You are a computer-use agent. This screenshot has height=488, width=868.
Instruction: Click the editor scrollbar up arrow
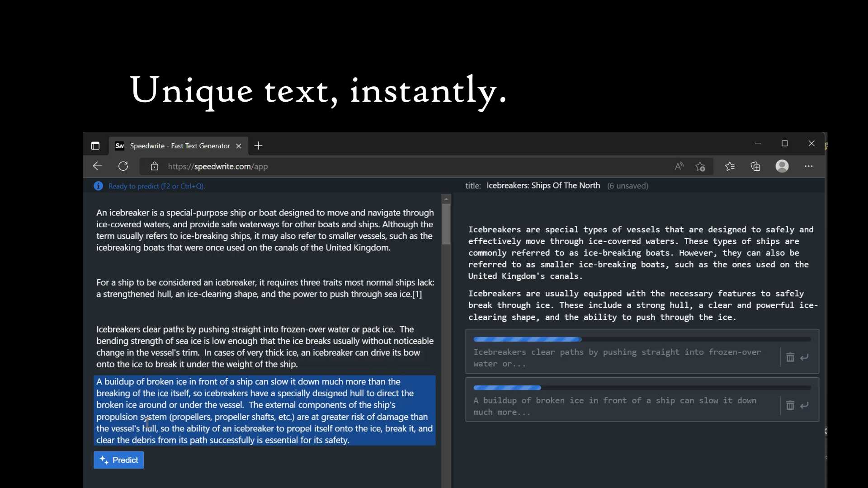446,199
